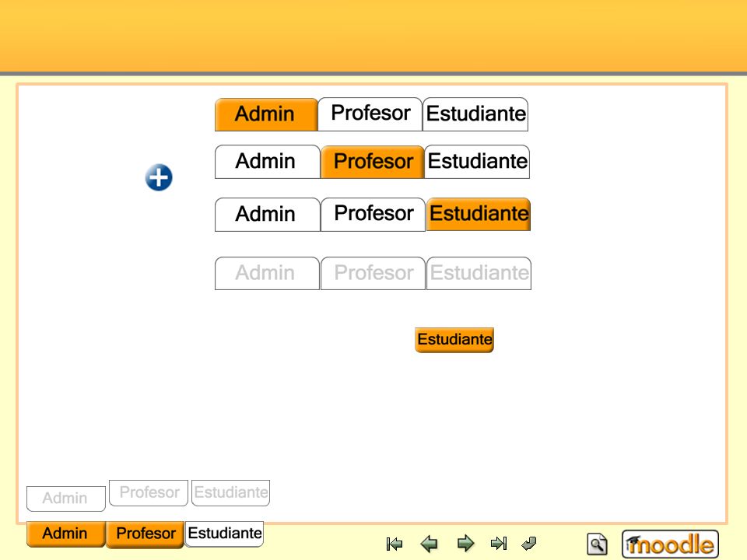
Task: Go to the next slide arrow
Action: (465, 544)
